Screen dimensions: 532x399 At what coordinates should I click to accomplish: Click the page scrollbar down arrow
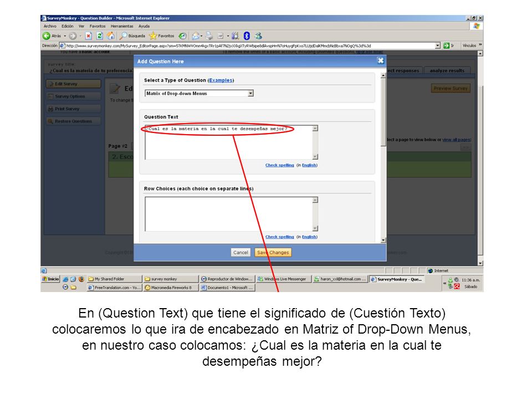pos(480,263)
